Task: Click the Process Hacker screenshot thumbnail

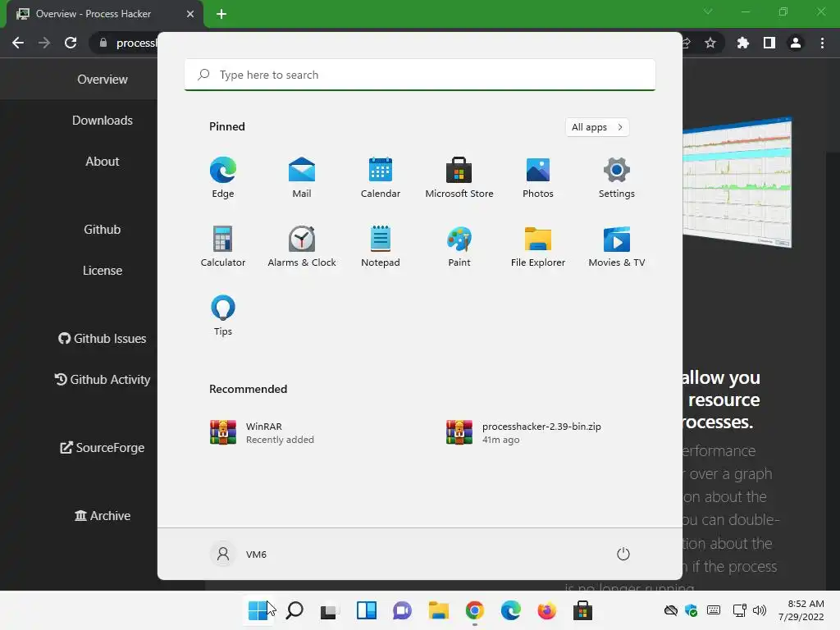Action: pos(737,182)
